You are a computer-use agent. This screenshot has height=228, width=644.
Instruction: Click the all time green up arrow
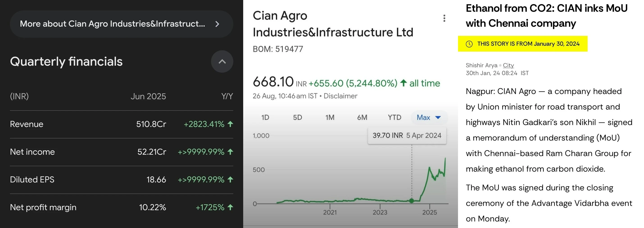tap(403, 83)
